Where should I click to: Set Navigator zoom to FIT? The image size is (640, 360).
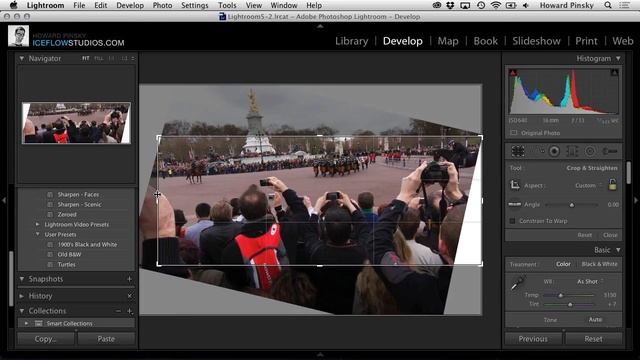(x=85, y=58)
